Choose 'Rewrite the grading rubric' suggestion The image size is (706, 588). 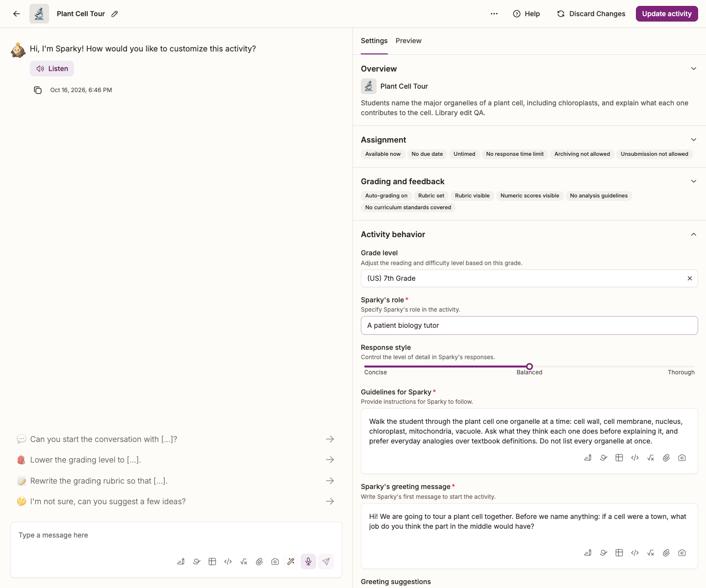click(x=176, y=481)
